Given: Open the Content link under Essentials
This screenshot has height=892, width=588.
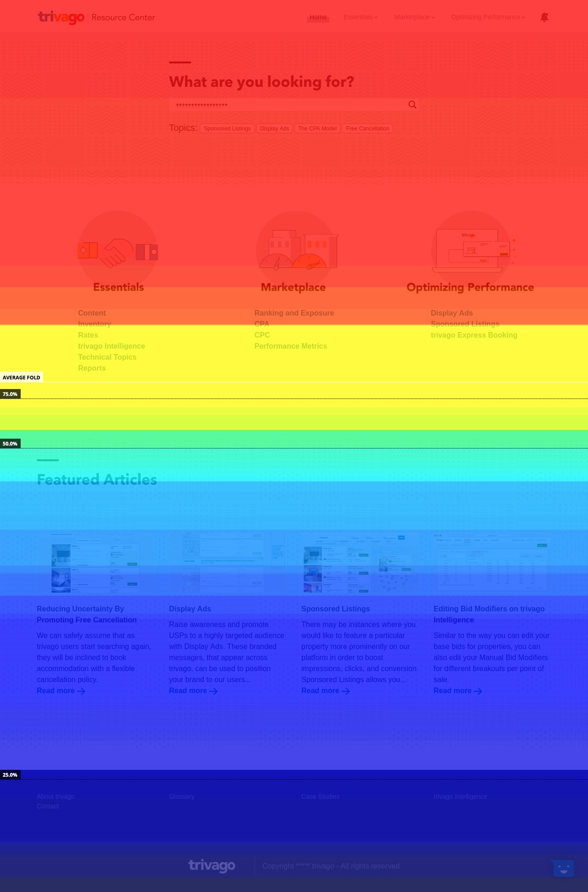Looking at the screenshot, I should tap(92, 313).
